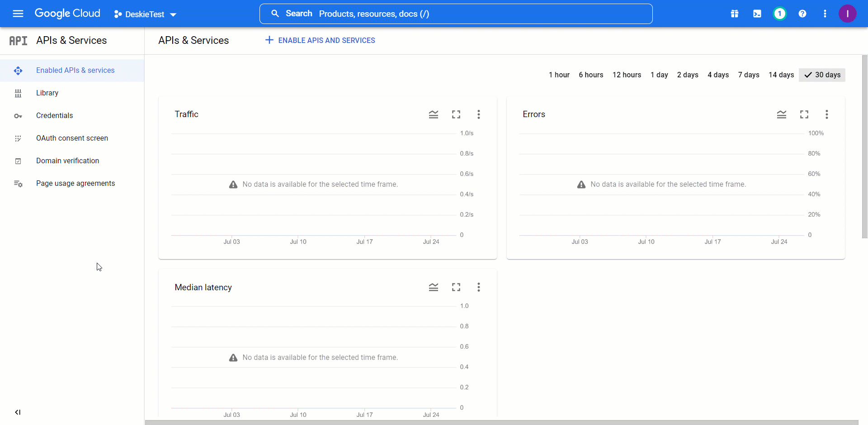868x425 pixels.
Task: Click the Errors chart title
Action: point(534,114)
